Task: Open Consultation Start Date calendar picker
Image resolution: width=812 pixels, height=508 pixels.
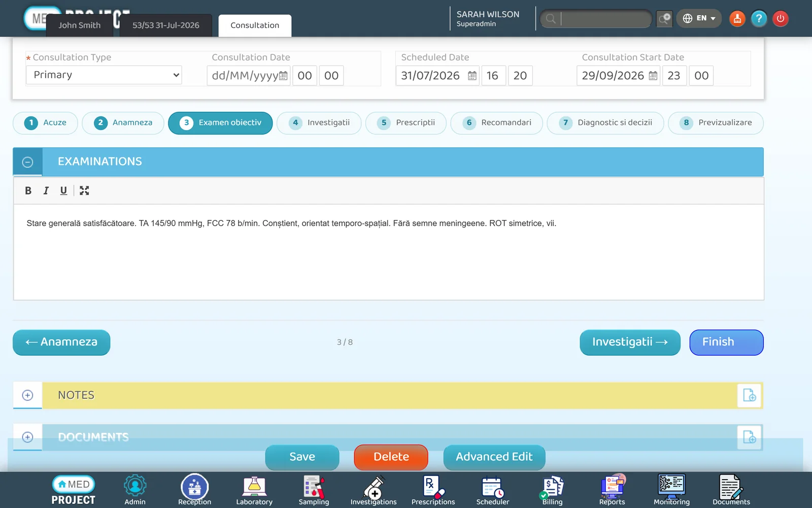Action: (653, 76)
